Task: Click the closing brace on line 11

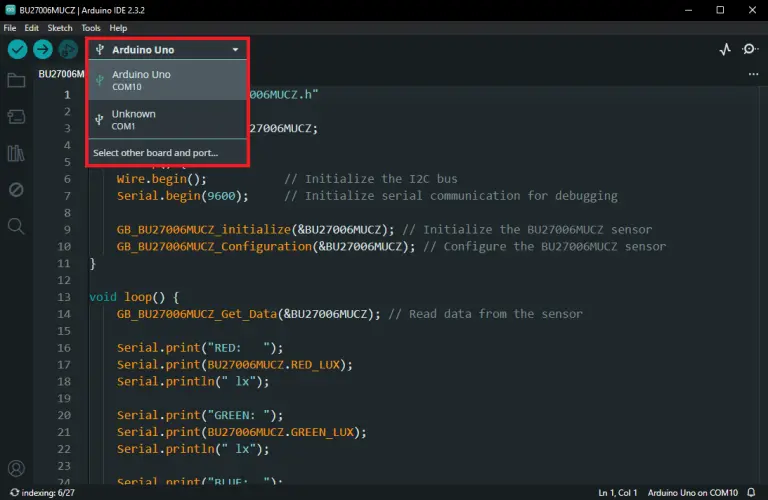Action: (x=93, y=263)
